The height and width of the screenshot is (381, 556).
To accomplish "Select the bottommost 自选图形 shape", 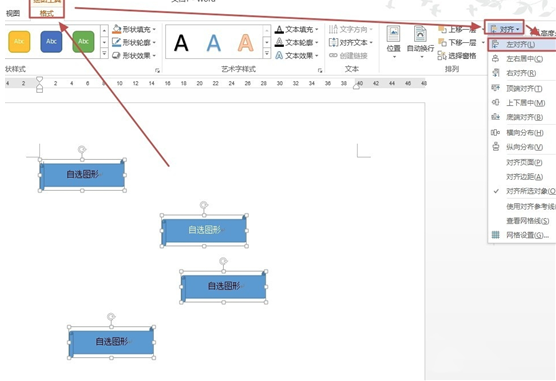I will pos(111,342).
